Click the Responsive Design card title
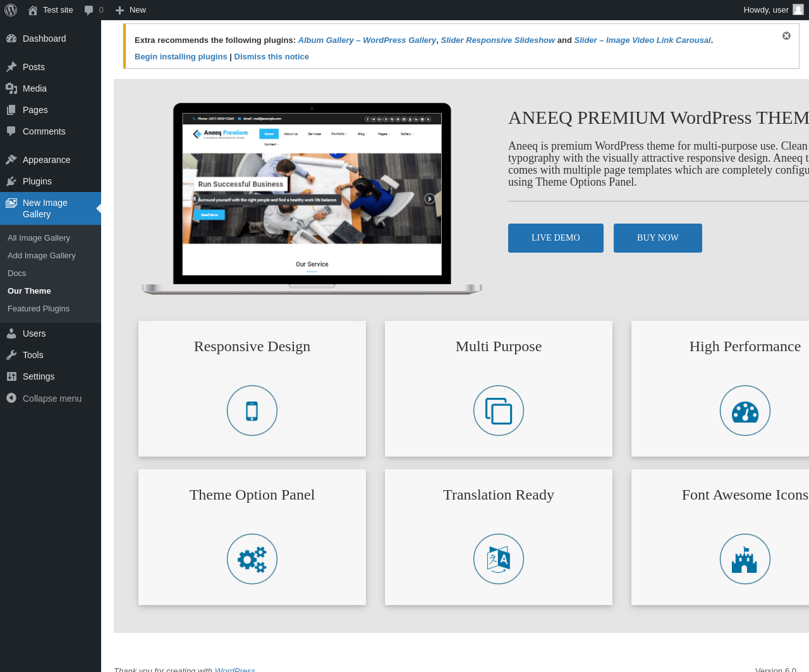This screenshot has width=809, height=672. (252, 347)
